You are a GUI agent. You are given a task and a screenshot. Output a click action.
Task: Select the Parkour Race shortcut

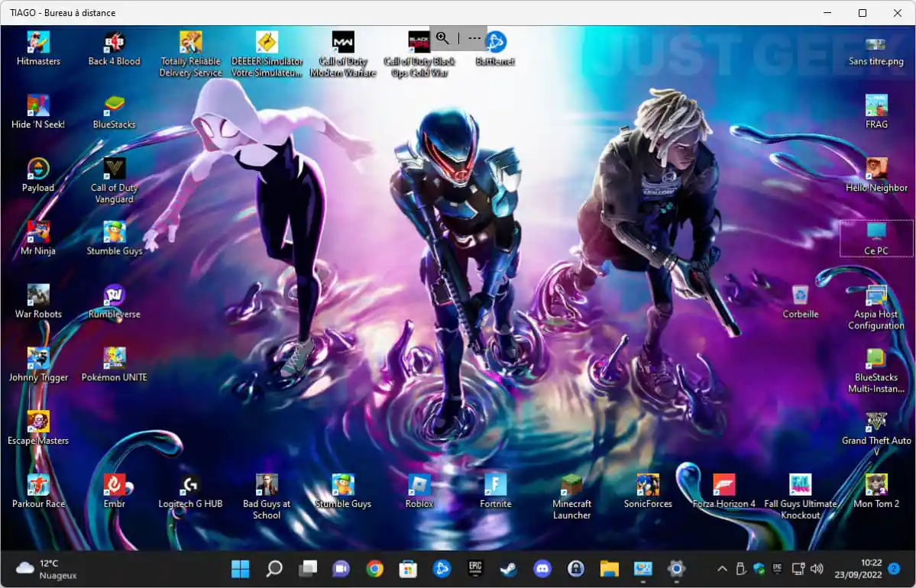pyautogui.click(x=38, y=490)
